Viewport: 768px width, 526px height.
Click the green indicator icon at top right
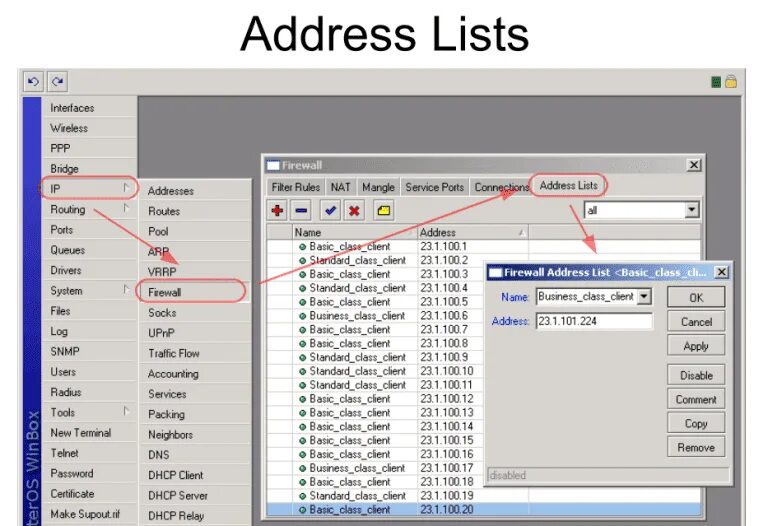click(716, 82)
